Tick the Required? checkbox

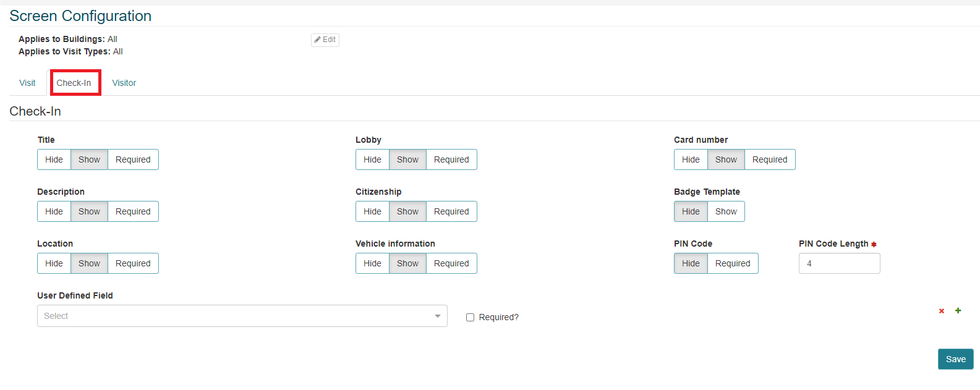click(470, 317)
